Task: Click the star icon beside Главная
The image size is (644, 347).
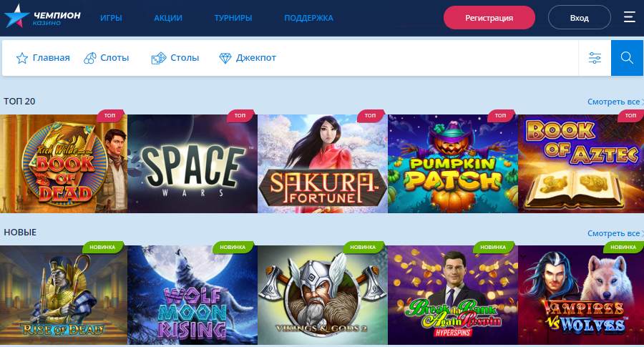Action: (x=21, y=58)
